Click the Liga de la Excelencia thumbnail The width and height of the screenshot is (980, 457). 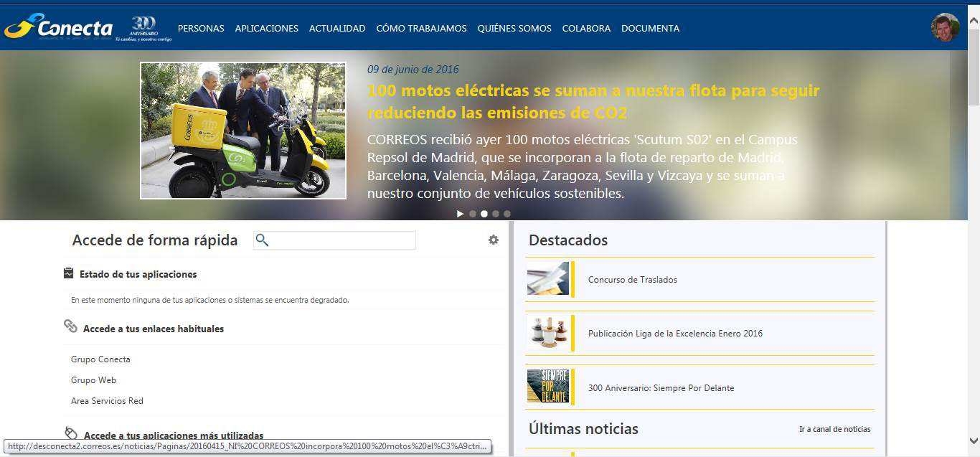(548, 332)
